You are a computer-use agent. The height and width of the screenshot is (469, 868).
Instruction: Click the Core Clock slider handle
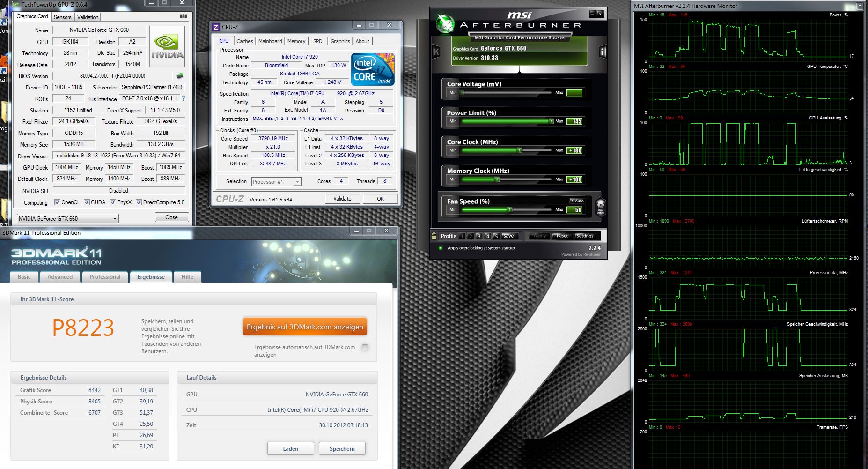click(x=520, y=150)
